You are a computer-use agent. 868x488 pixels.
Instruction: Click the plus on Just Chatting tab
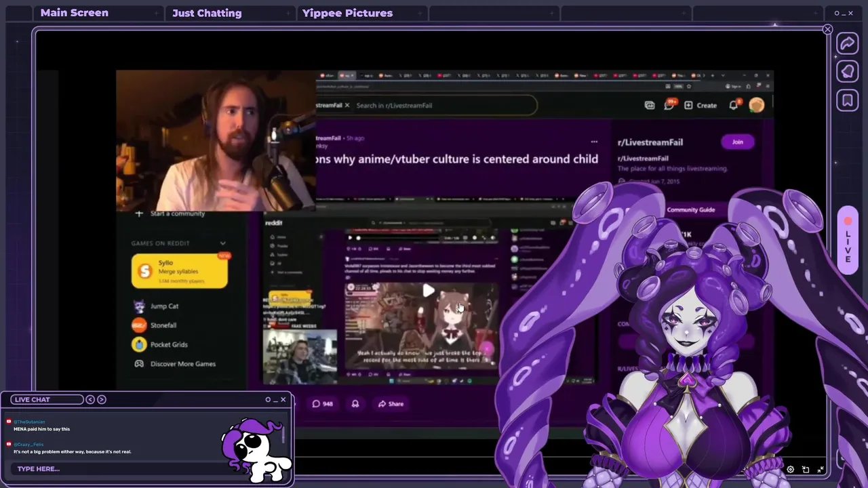288,13
